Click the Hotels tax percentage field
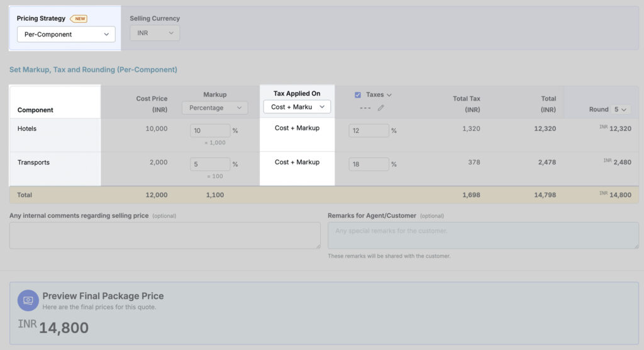 [x=369, y=130]
